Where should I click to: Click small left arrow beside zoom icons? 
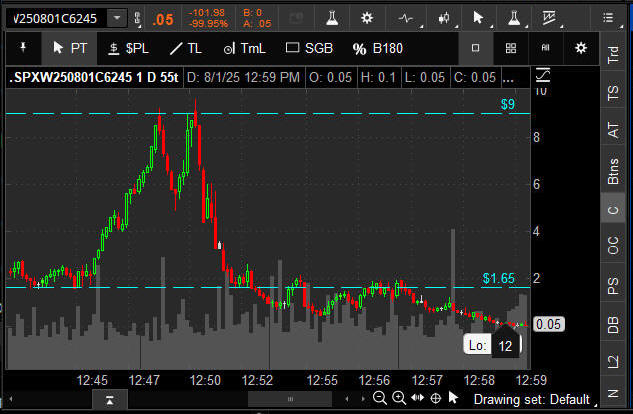tap(347, 399)
